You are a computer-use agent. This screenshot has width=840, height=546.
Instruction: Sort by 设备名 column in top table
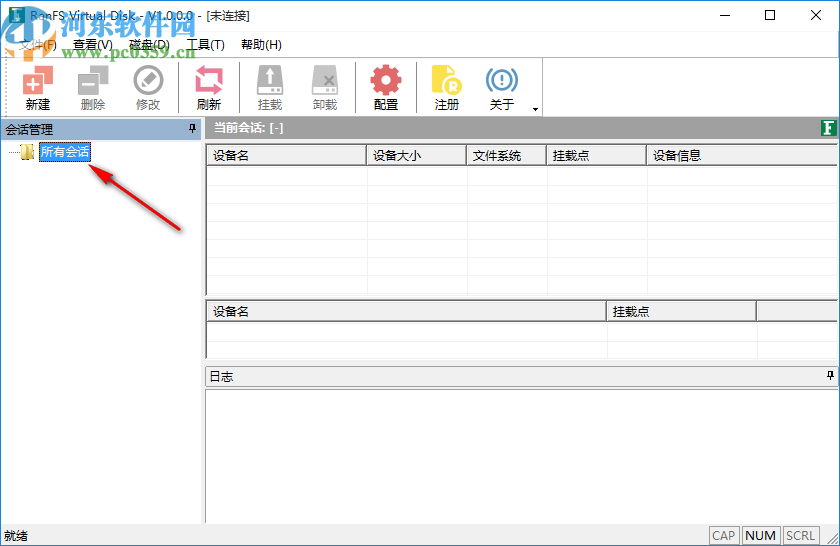tap(287, 155)
